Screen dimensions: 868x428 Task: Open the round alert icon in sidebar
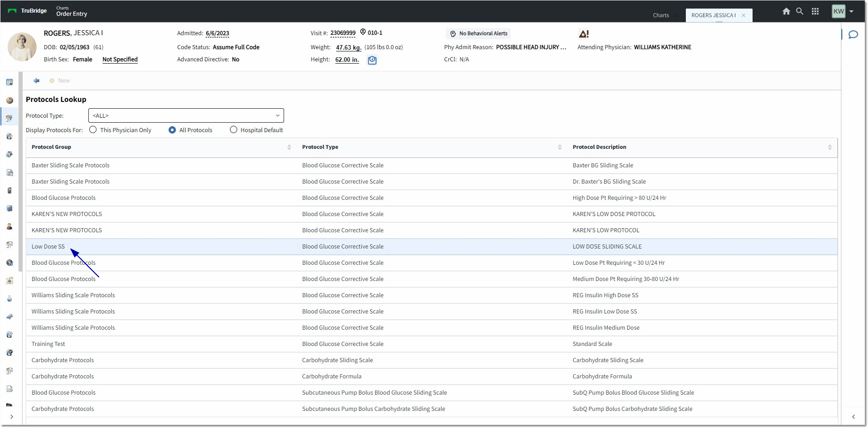(x=9, y=100)
